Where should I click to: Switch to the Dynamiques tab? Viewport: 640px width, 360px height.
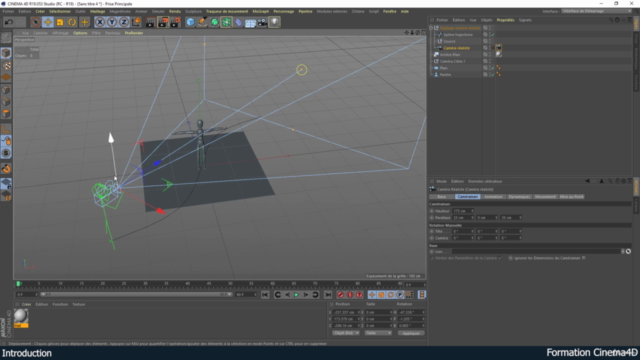[x=519, y=197]
